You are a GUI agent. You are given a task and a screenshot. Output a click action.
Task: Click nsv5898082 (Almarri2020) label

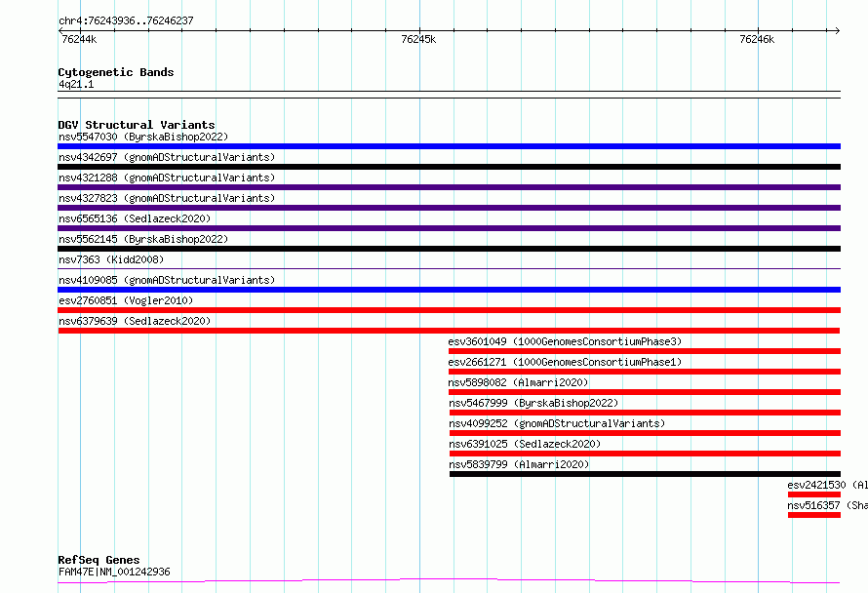(518, 382)
